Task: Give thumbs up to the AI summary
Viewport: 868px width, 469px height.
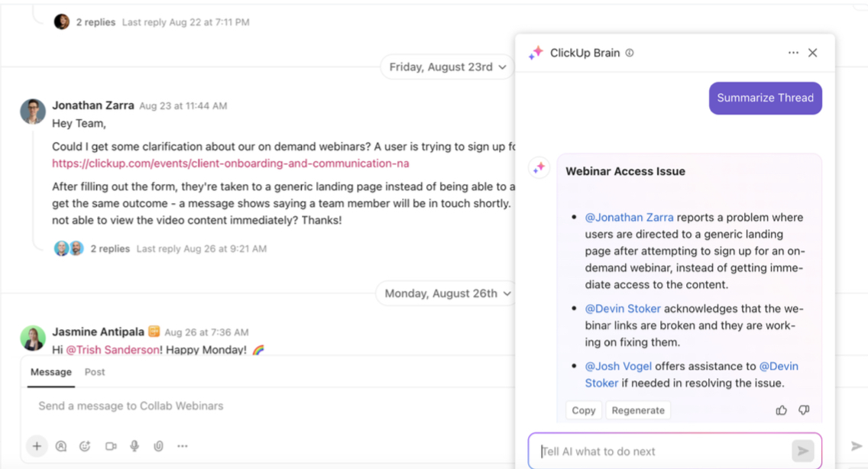Action: pos(781,410)
